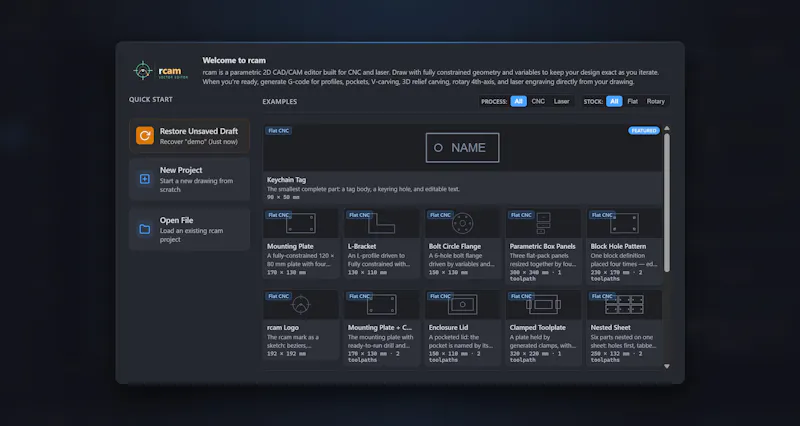Open the Block Hole Pattern thumbnail
The width and height of the screenshot is (800, 426).
624,223
